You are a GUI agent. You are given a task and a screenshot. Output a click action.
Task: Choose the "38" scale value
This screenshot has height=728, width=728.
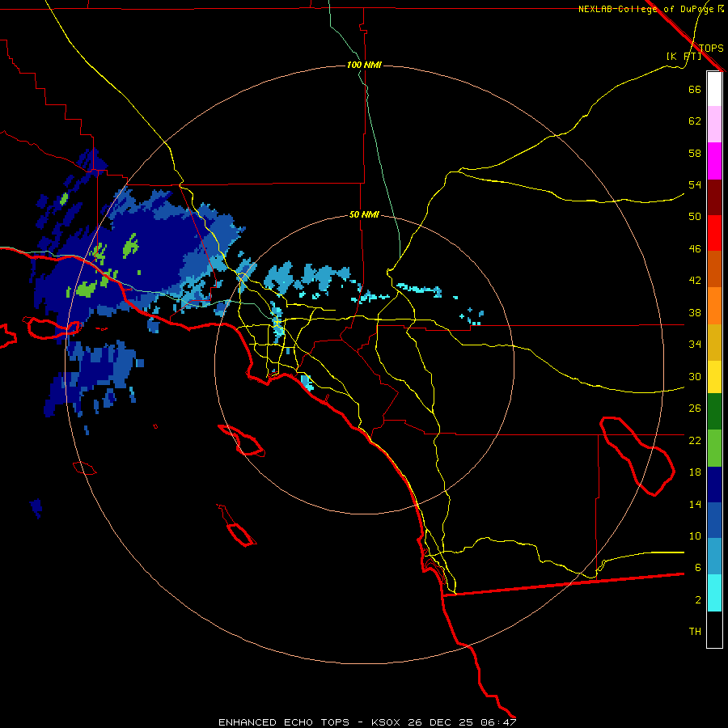[695, 312]
